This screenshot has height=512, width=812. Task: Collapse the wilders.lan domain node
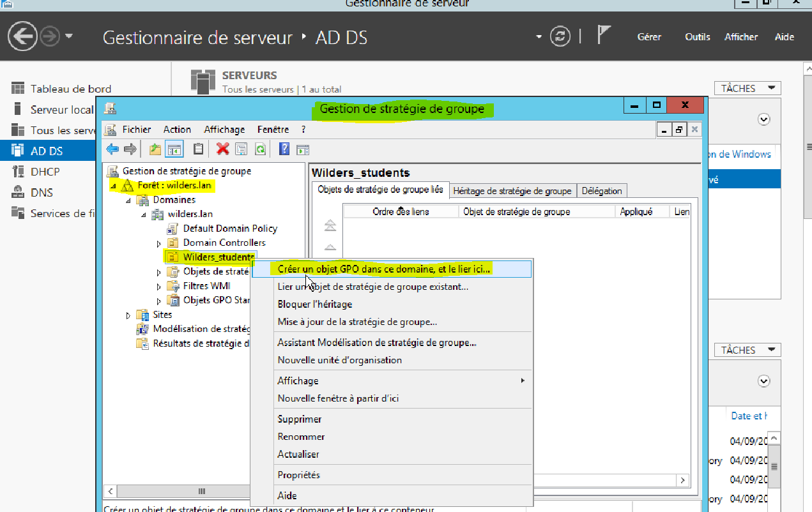(x=144, y=214)
